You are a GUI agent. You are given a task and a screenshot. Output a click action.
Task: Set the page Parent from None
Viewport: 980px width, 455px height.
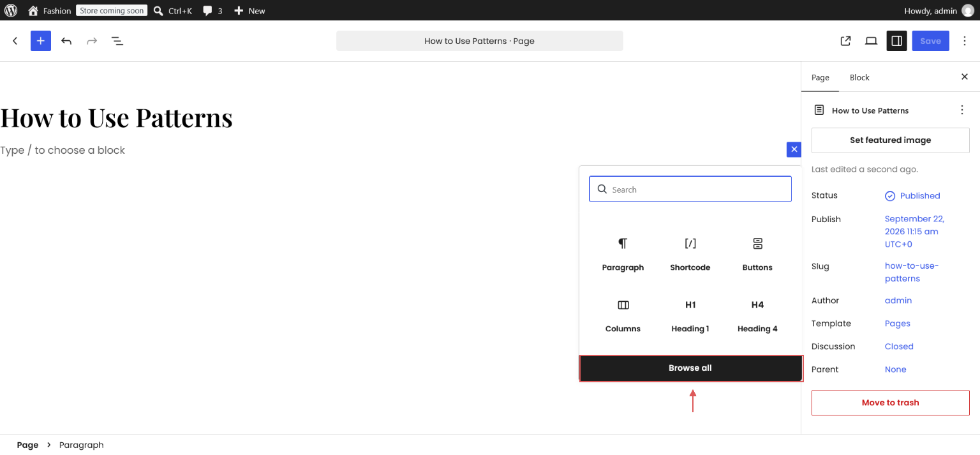coord(896,369)
